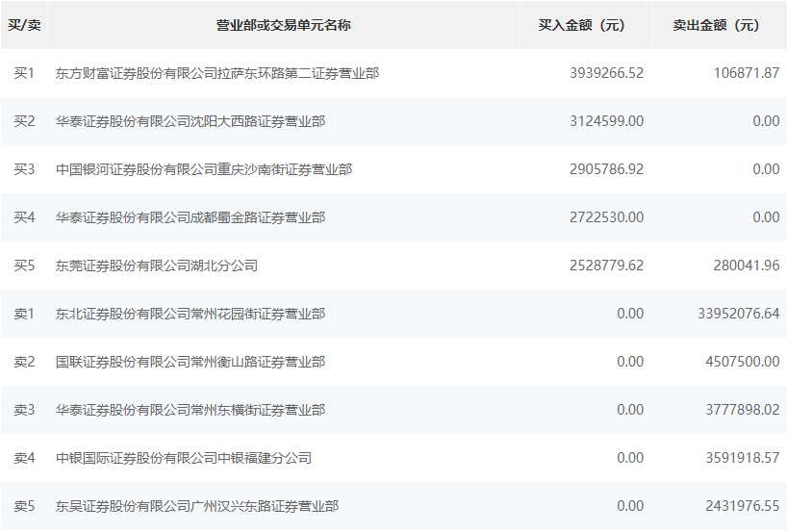
Task: Click the 买/卖 column header
Action: [x=24, y=25]
